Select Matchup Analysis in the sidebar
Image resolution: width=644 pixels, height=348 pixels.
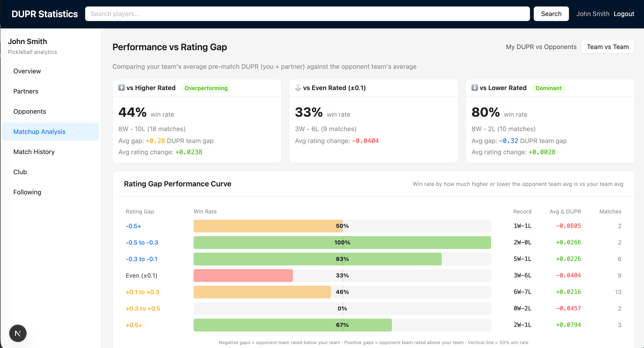39,131
